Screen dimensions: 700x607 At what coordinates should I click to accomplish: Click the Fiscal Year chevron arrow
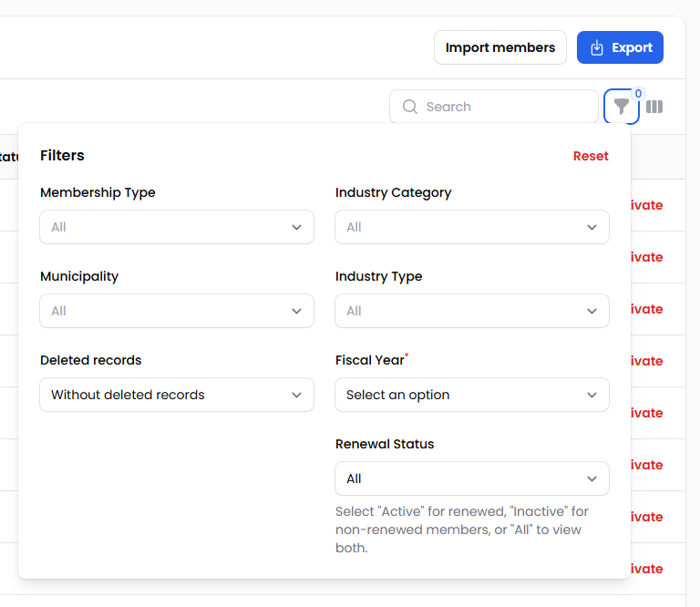[x=592, y=395]
